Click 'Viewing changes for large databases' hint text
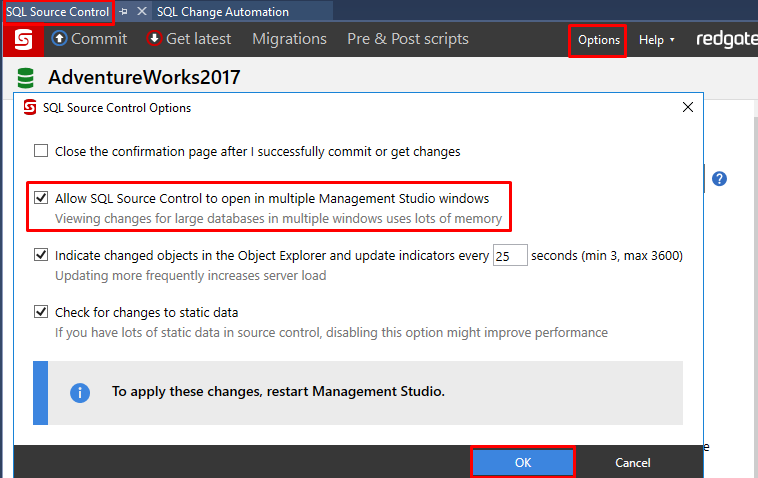 pyautogui.click(x=278, y=218)
